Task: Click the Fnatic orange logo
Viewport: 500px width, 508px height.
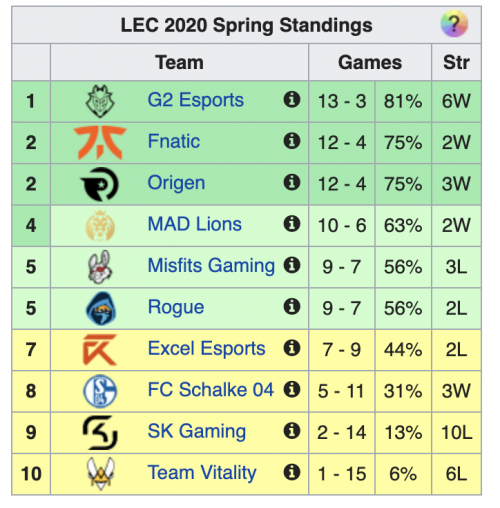Action: 100,143
